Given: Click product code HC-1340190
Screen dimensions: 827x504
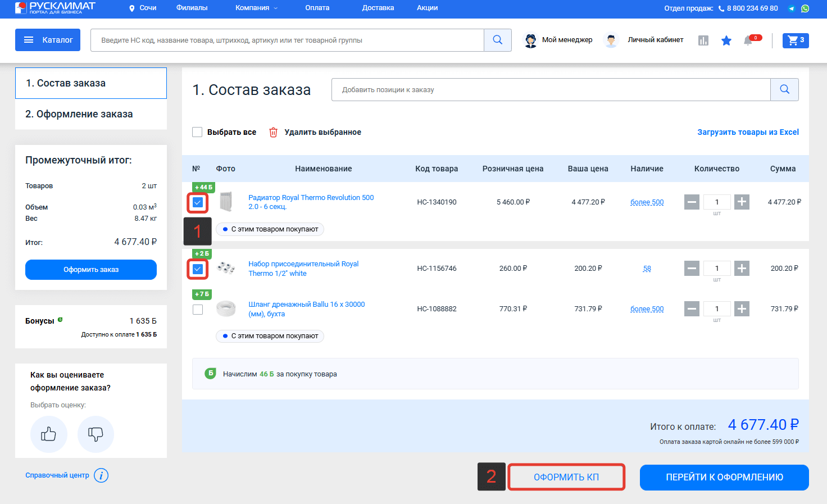Looking at the screenshot, I should (x=437, y=202).
